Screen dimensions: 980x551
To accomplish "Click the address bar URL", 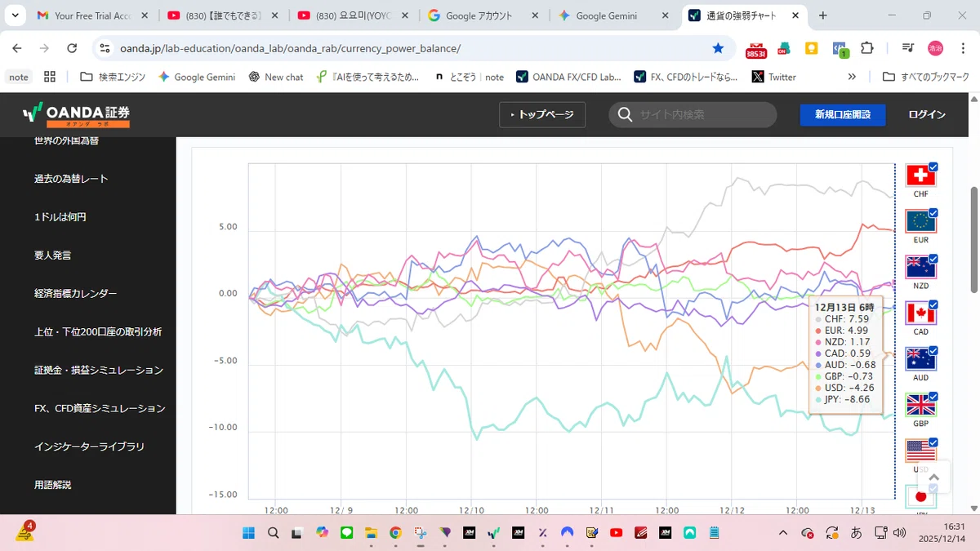I will point(290,48).
